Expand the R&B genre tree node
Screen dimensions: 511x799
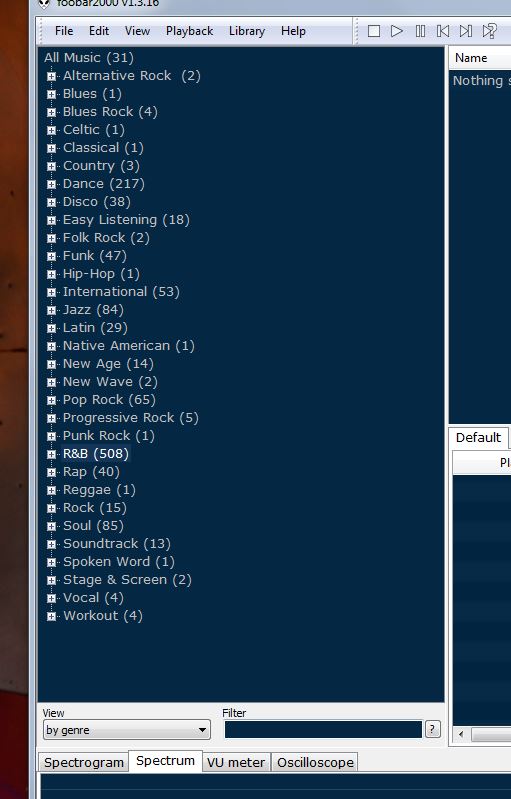pos(51,454)
